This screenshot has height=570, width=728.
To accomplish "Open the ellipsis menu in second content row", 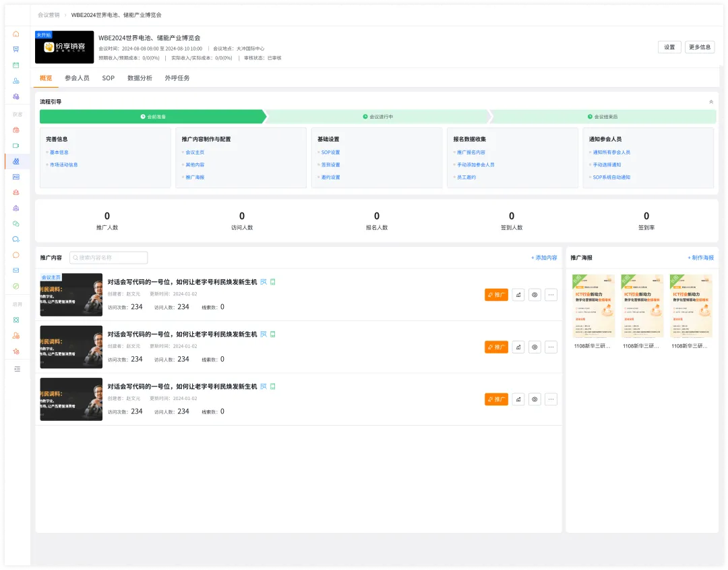I will pyautogui.click(x=551, y=347).
